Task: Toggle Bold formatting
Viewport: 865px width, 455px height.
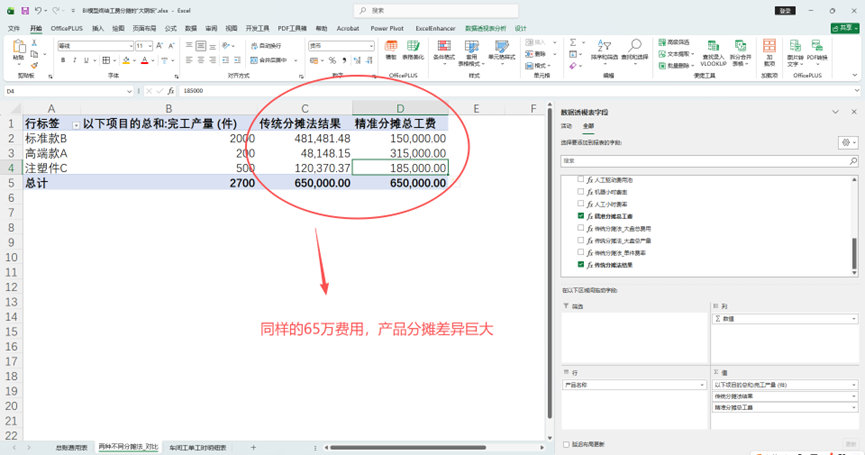Action: point(63,60)
